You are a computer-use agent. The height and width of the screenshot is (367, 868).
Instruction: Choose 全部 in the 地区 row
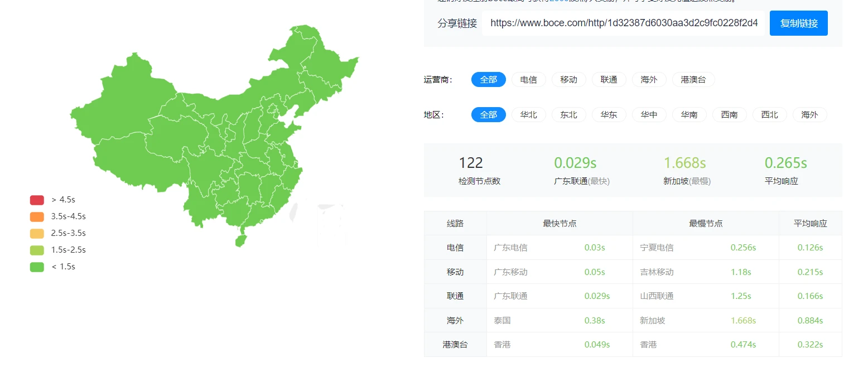[x=488, y=115]
